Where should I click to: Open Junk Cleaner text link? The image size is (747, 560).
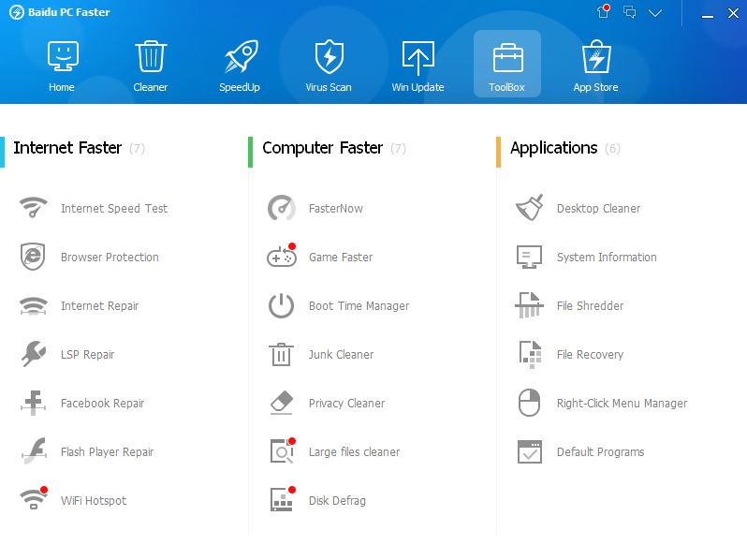[341, 355]
